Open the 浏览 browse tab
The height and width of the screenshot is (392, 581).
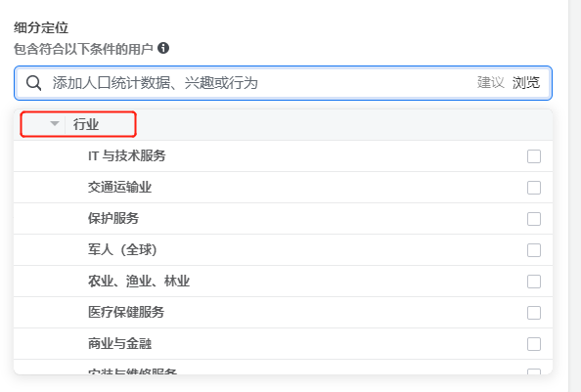(526, 82)
